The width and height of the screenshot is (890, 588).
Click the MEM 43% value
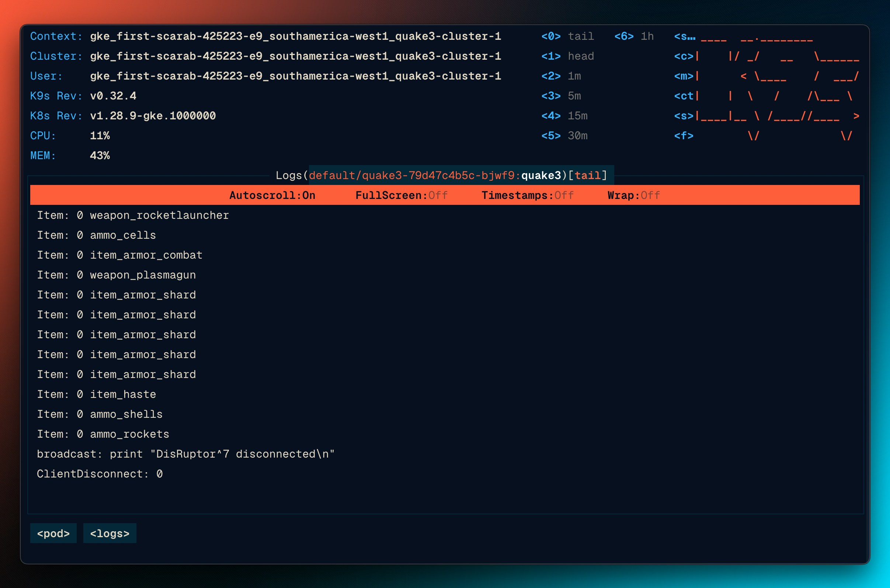(100, 155)
